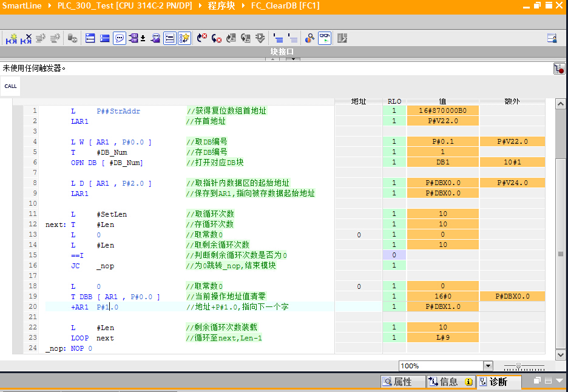
Task: Click the Go to previous error icon
Action: pyautogui.click(x=216, y=38)
